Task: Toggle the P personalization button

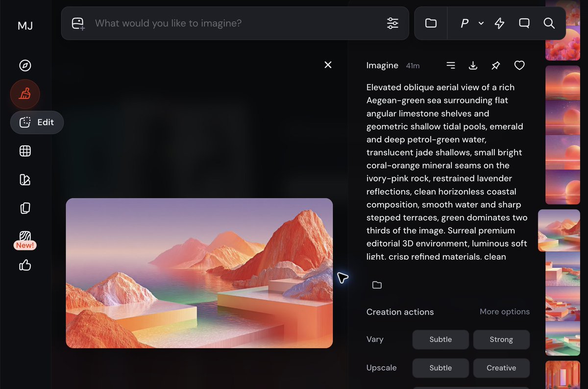Action: (x=465, y=23)
